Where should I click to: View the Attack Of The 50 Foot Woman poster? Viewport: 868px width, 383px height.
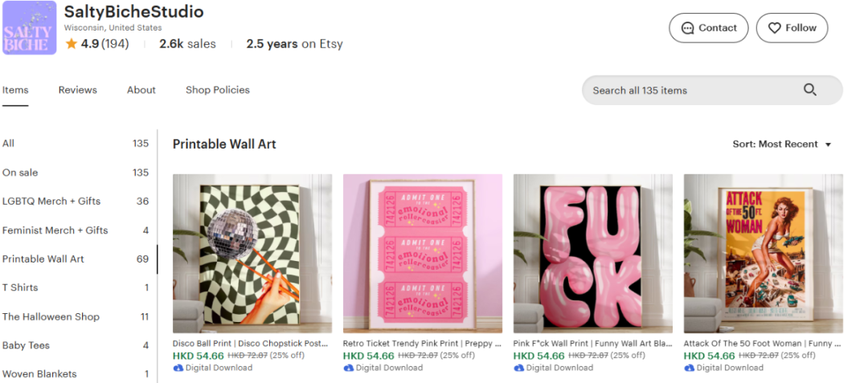(x=763, y=253)
